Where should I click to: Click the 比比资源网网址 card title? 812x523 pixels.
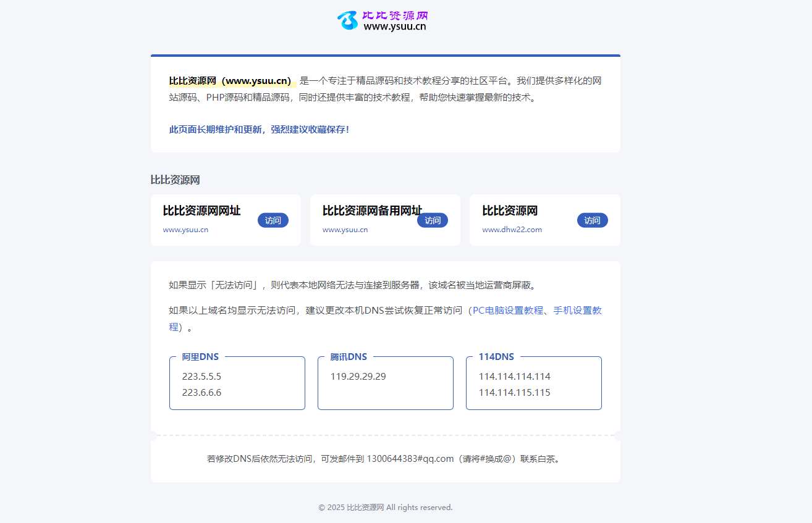[x=201, y=211]
